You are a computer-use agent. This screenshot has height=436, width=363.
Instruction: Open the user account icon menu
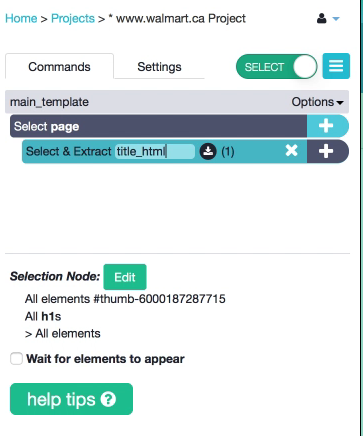pos(322,18)
